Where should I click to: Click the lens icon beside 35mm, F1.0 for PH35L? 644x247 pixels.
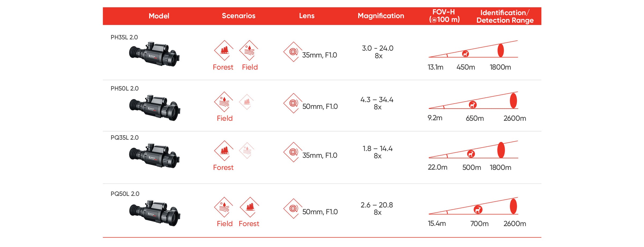tap(293, 52)
